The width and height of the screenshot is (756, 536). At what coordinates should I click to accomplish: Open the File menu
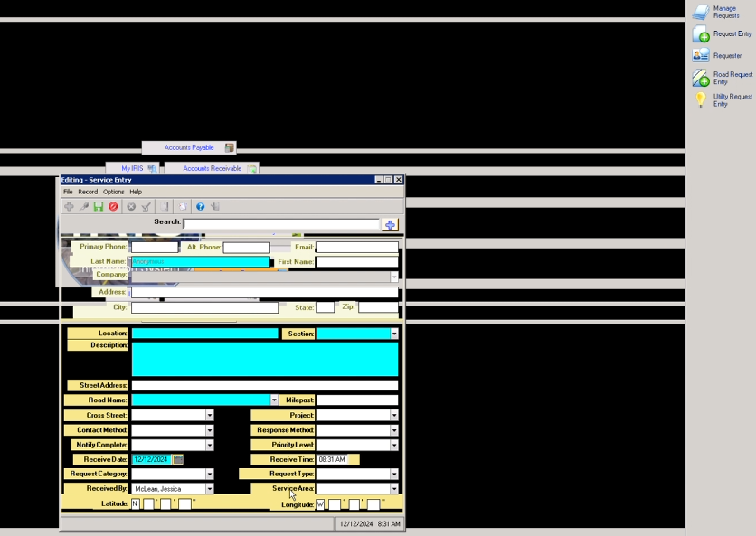(x=68, y=192)
